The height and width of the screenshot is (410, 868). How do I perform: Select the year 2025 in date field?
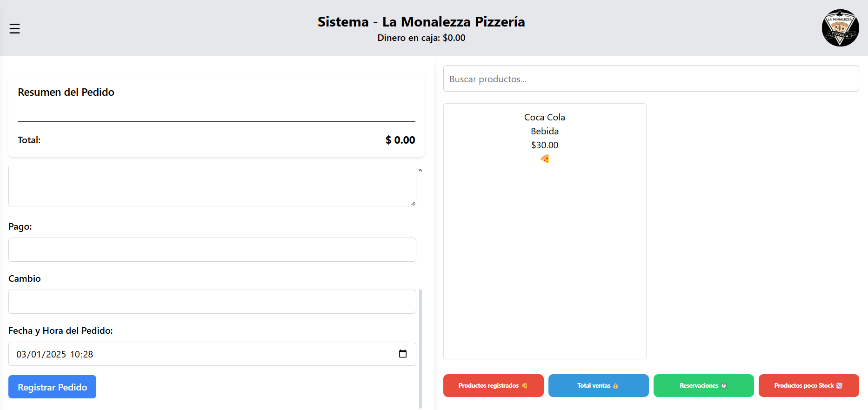point(56,354)
